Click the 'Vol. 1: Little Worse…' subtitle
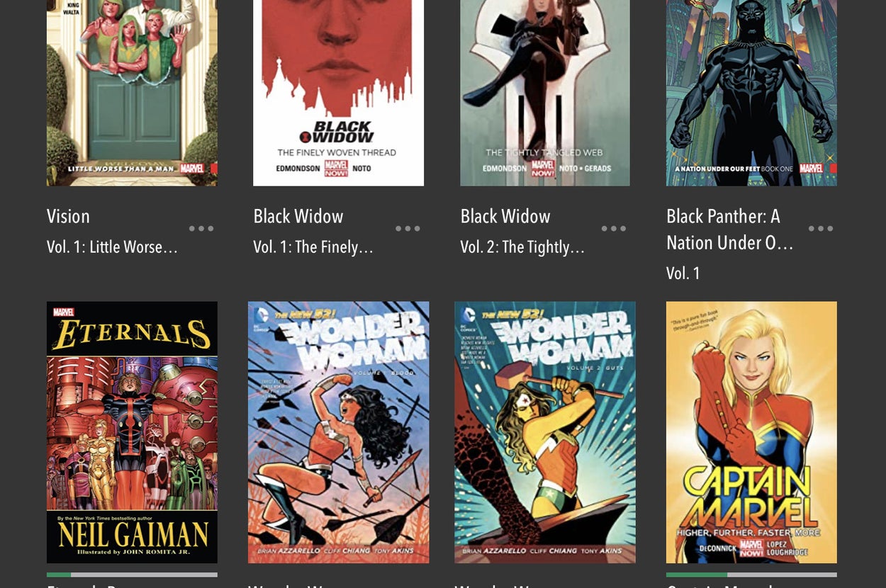Image resolution: width=886 pixels, height=588 pixels. click(x=112, y=247)
